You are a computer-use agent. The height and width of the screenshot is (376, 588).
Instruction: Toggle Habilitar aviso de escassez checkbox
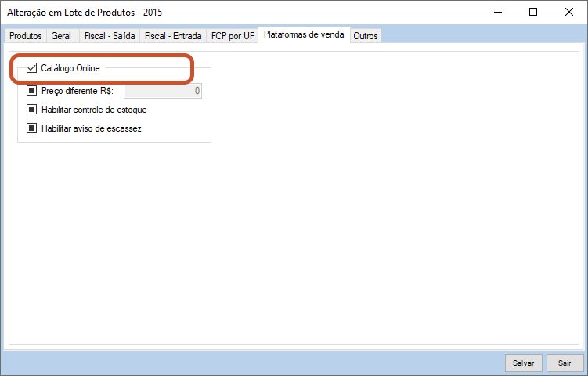pyautogui.click(x=31, y=128)
